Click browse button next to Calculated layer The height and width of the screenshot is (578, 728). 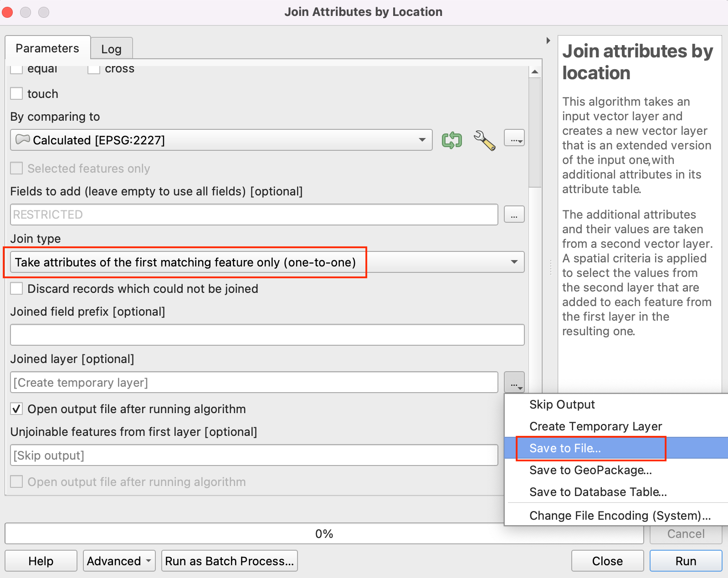click(514, 138)
